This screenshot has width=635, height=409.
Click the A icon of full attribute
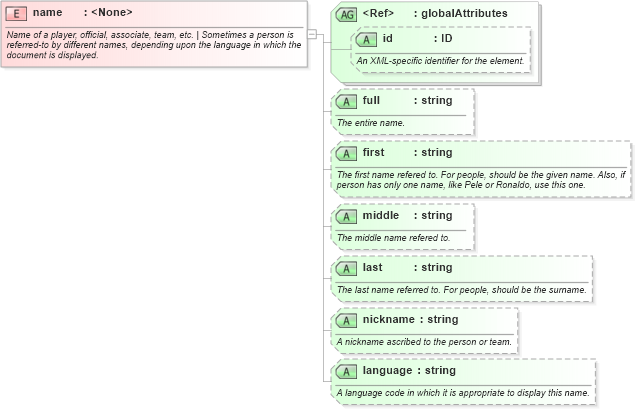pos(346,102)
